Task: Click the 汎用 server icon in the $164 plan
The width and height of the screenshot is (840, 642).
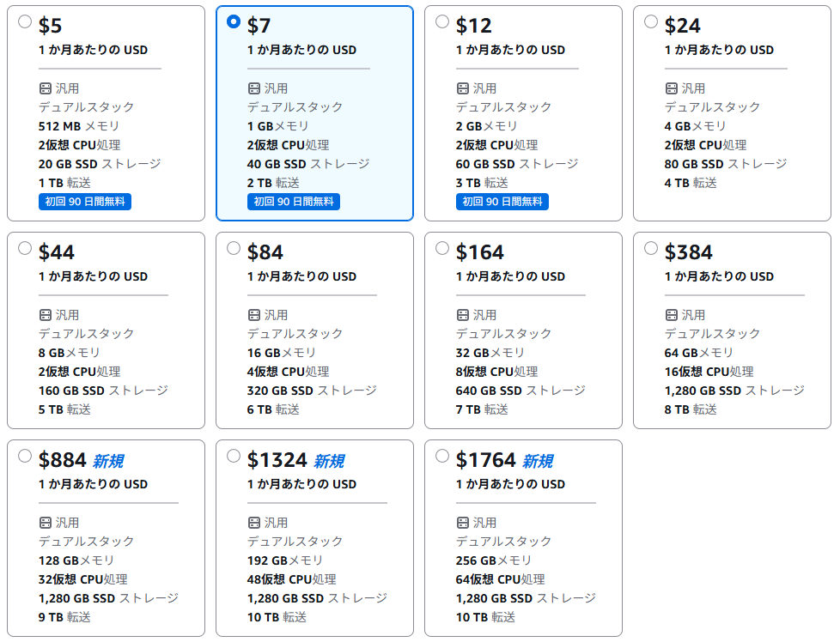Action: 463,315
